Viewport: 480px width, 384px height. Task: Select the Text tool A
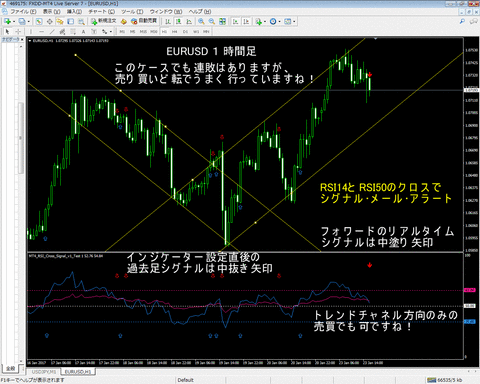(83, 32)
